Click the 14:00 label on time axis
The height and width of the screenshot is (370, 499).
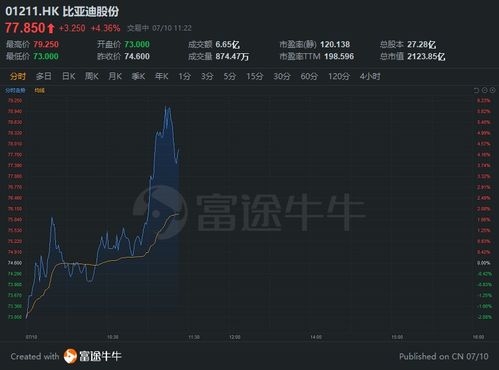(x=316, y=337)
